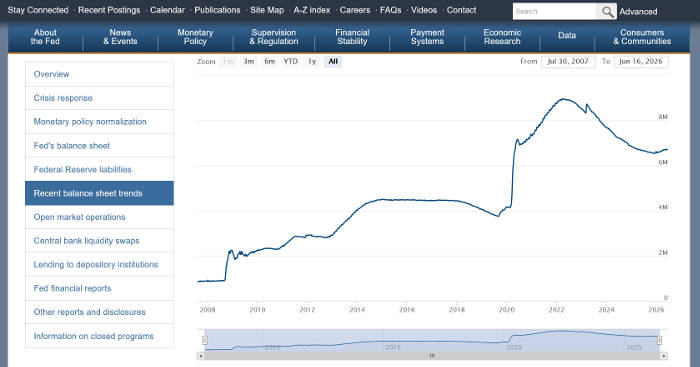Open Consumers & Communities menu
Image resolution: width=700 pixels, height=367 pixels.
[x=642, y=37]
